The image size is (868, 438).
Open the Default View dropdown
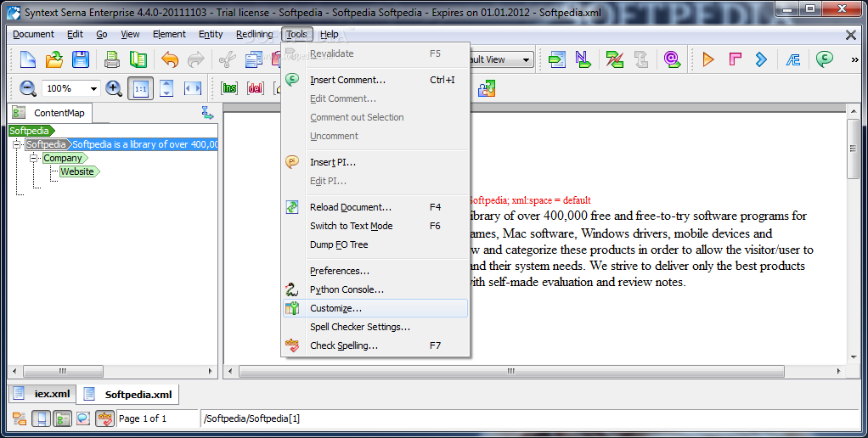pos(526,59)
